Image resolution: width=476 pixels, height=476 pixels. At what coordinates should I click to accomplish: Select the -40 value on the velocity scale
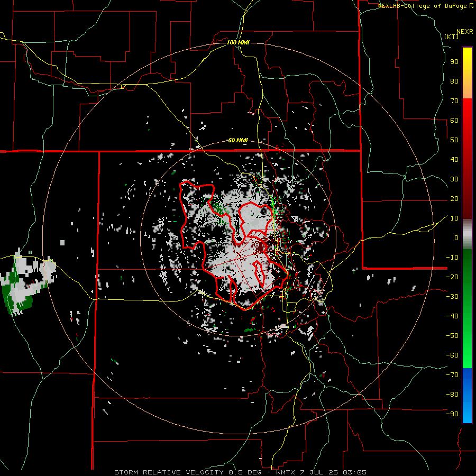pos(452,316)
